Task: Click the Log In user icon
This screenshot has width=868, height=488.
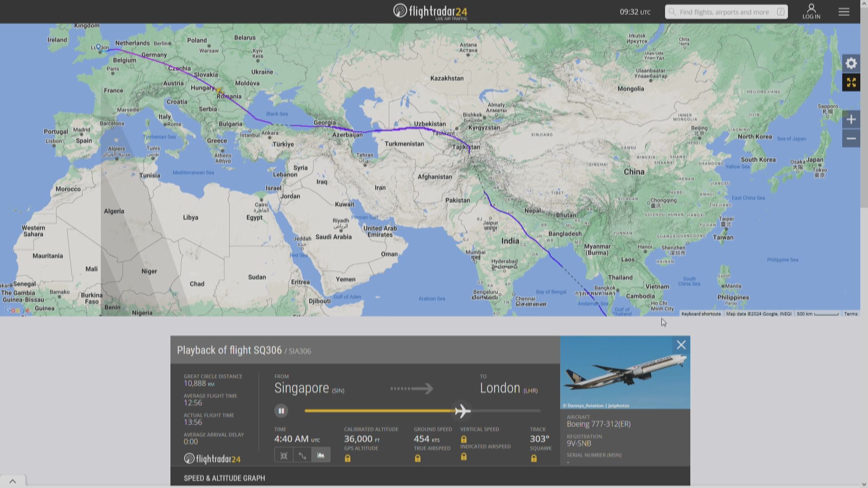Action: pos(811,11)
